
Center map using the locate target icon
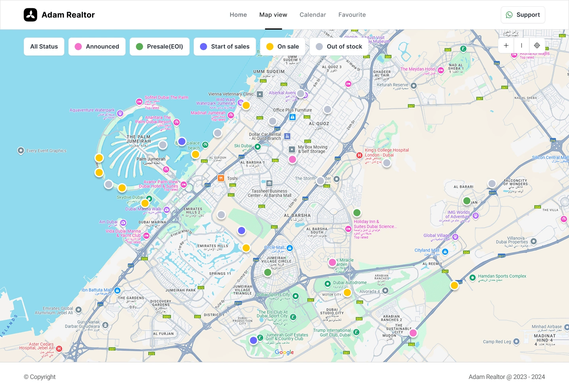pyautogui.click(x=537, y=45)
